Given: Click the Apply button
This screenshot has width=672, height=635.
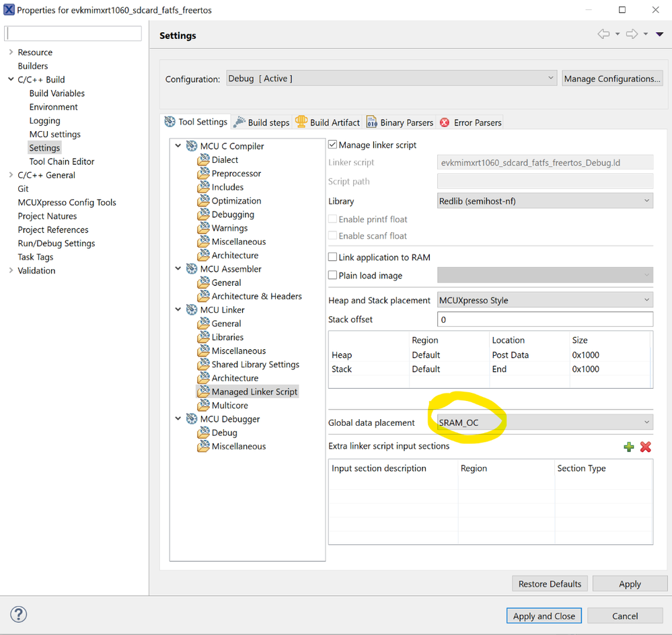Looking at the screenshot, I should pyautogui.click(x=630, y=584).
